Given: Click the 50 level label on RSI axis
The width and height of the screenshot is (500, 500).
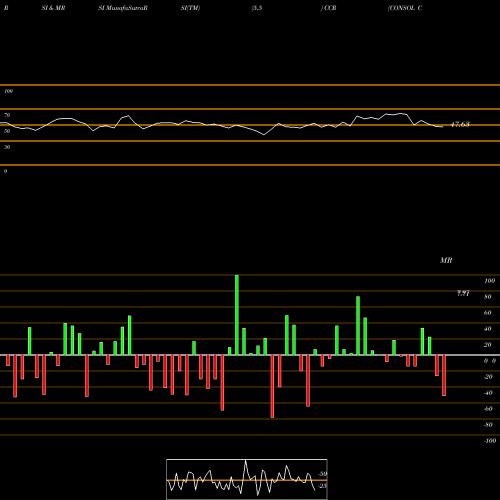Looking at the screenshot, I should point(7,131).
